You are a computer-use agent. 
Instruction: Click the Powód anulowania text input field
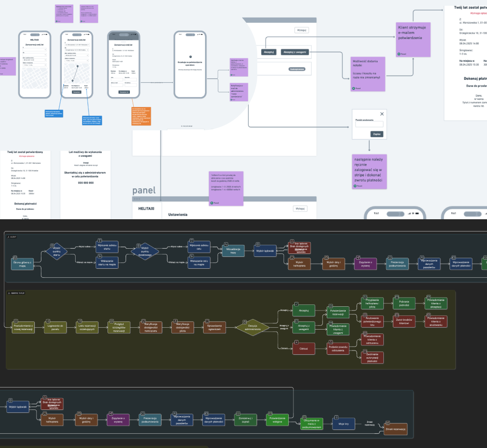[x=370, y=125]
